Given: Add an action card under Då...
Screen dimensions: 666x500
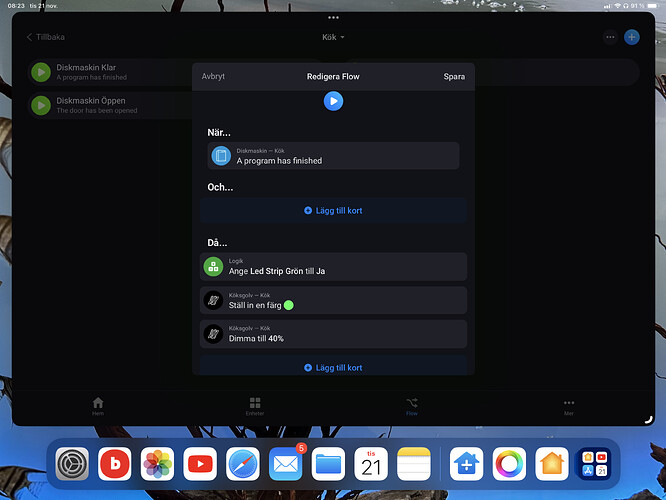Looking at the screenshot, I should click(x=333, y=366).
